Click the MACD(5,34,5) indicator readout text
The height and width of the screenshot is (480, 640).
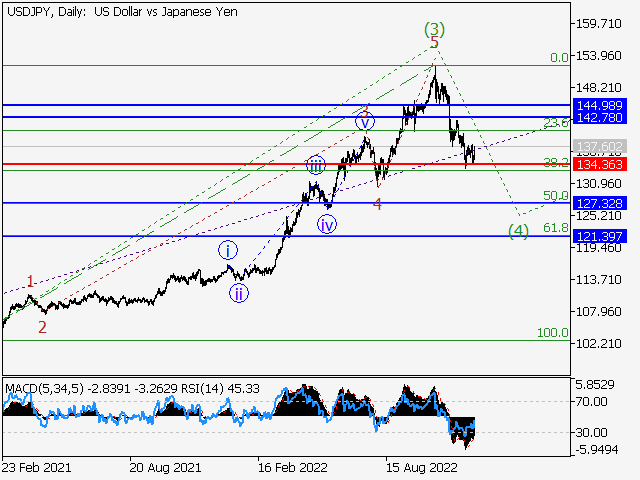91,389
